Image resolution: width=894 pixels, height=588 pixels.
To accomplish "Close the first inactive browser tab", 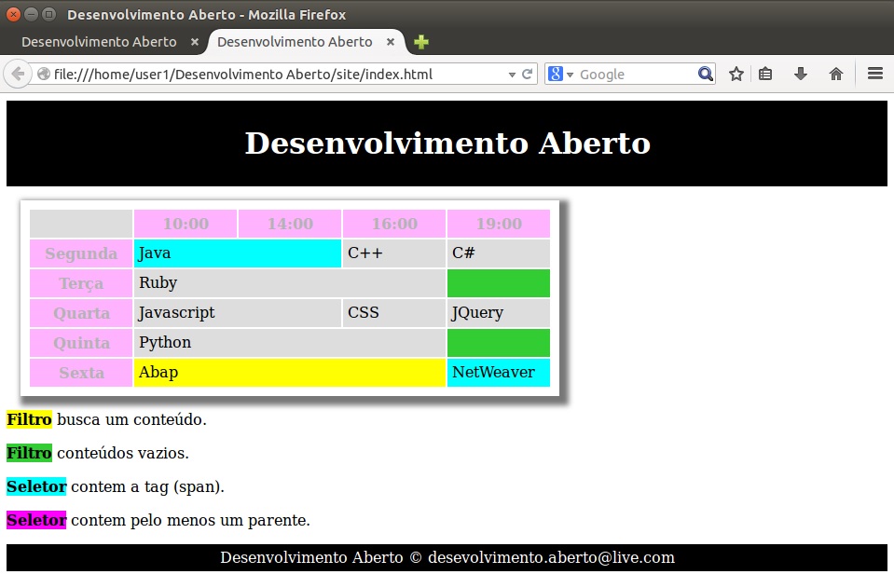I will [195, 42].
